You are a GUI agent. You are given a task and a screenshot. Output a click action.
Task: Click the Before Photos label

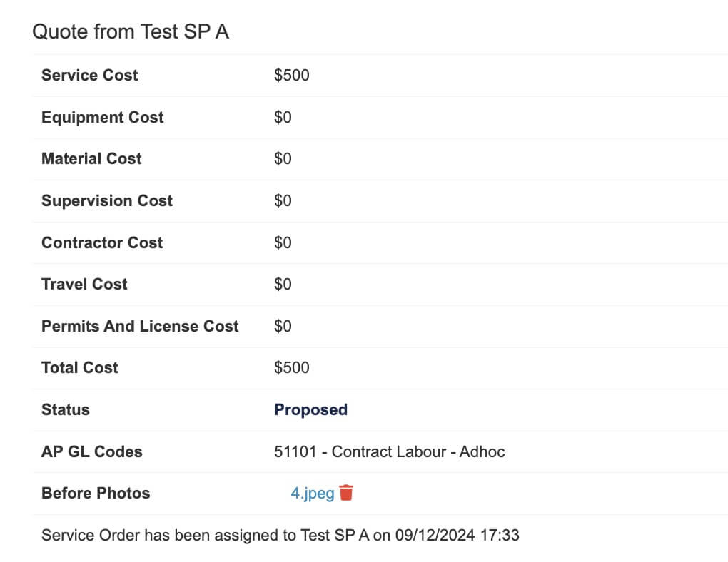pyautogui.click(x=96, y=493)
